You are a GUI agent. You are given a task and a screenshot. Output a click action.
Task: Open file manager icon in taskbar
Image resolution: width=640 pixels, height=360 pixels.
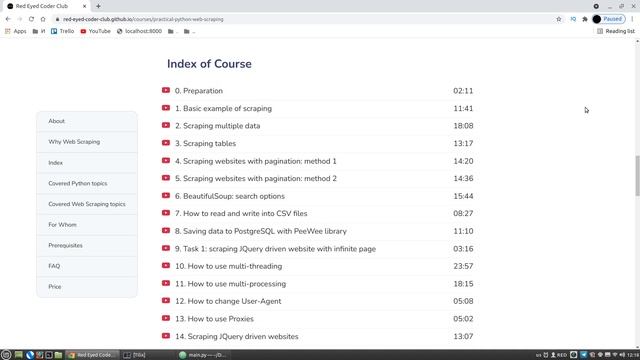tap(58, 355)
